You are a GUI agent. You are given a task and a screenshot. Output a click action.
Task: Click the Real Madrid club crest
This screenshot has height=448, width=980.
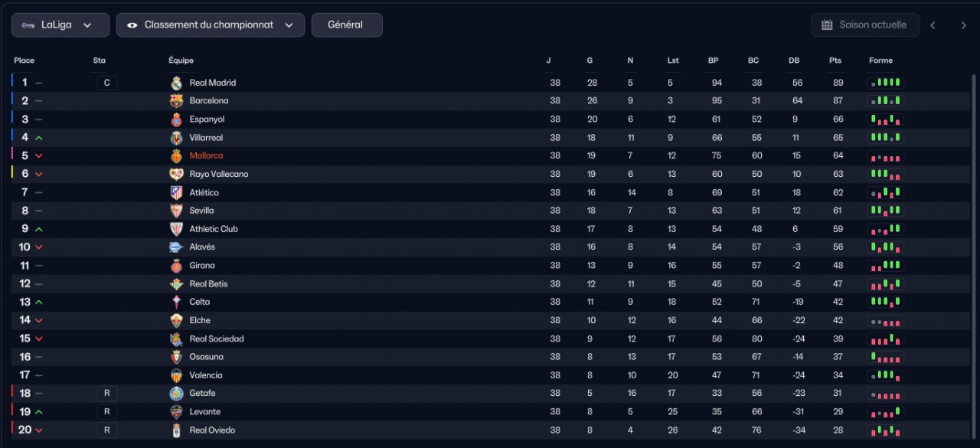[176, 83]
